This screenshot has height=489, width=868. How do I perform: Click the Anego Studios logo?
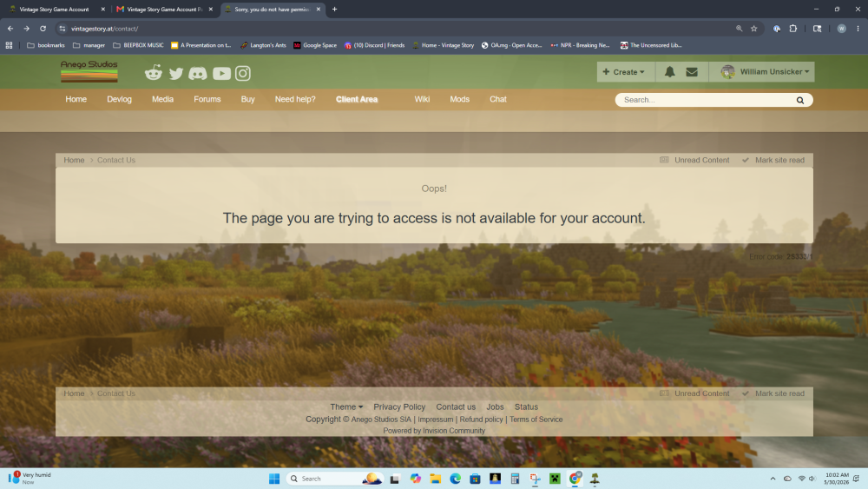[89, 71]
